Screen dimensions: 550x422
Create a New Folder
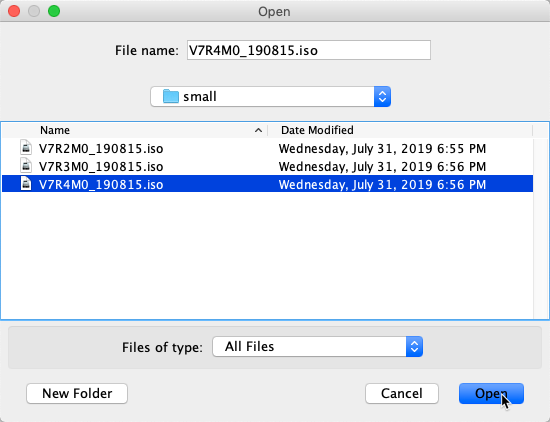(x=77, y=394)
